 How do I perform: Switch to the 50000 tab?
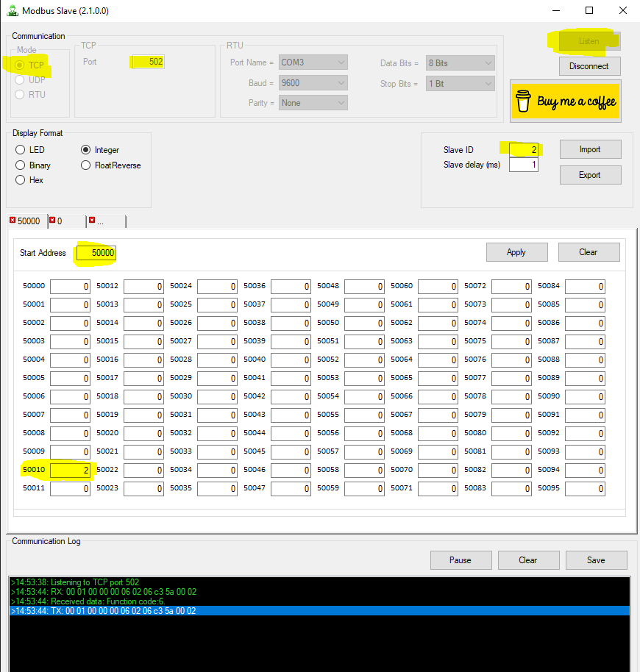point(29,221)
